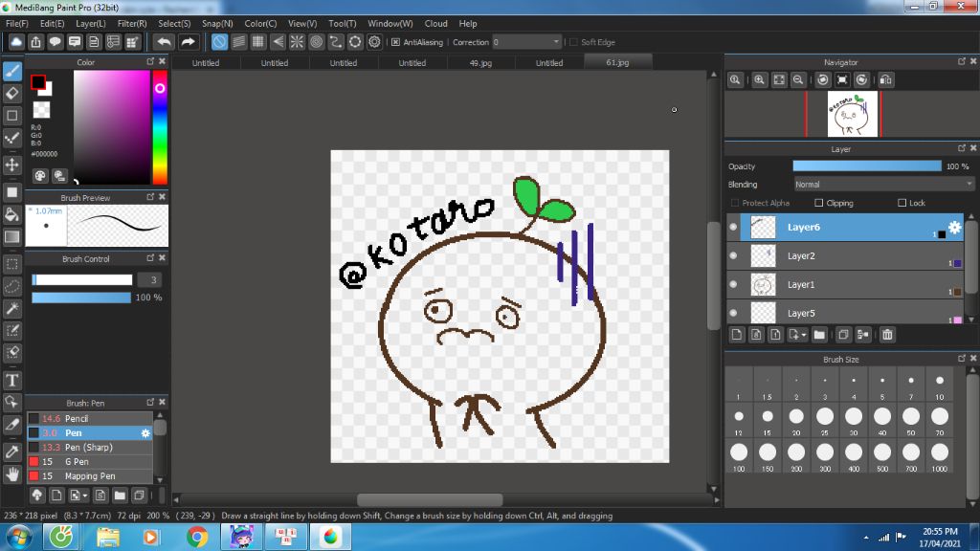Open the Snap menu
Viewport: 980px width, 551px height.
(x=217, y=24)
